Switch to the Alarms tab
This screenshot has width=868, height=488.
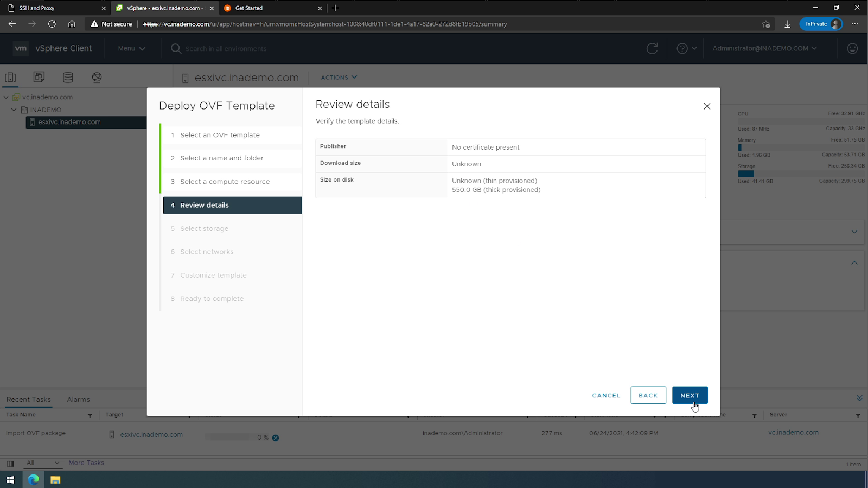pyautogui.click(x=79, y=400)
